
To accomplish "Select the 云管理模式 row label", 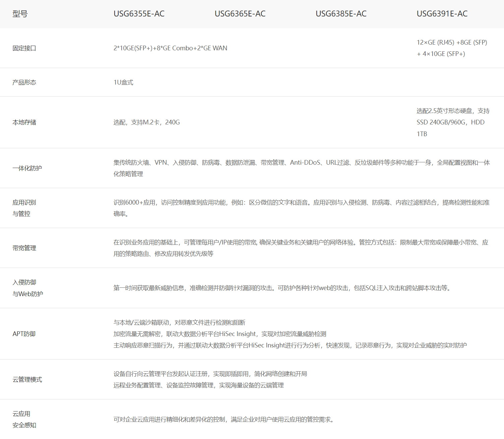I will click(x=27, y=379).
